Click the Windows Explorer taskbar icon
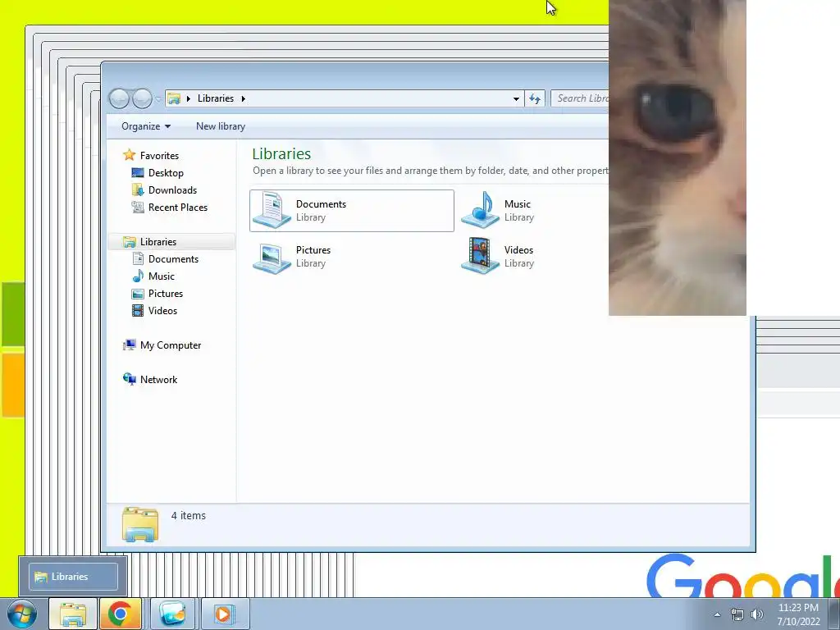This screenshot has width=840, height=630. pos(72,614)
